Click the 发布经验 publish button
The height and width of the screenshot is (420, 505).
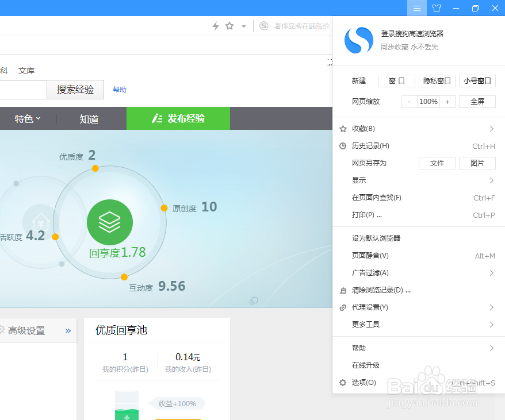coord(178,118)
